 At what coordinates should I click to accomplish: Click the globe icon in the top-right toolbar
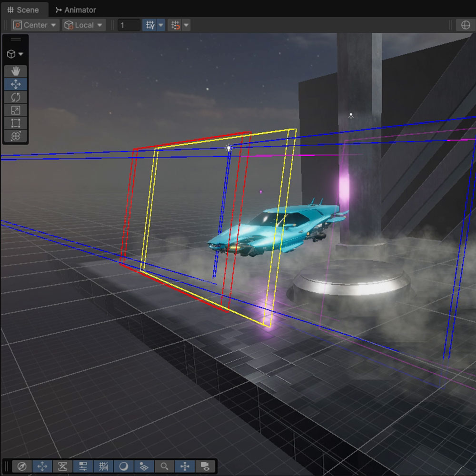(466, 25)
